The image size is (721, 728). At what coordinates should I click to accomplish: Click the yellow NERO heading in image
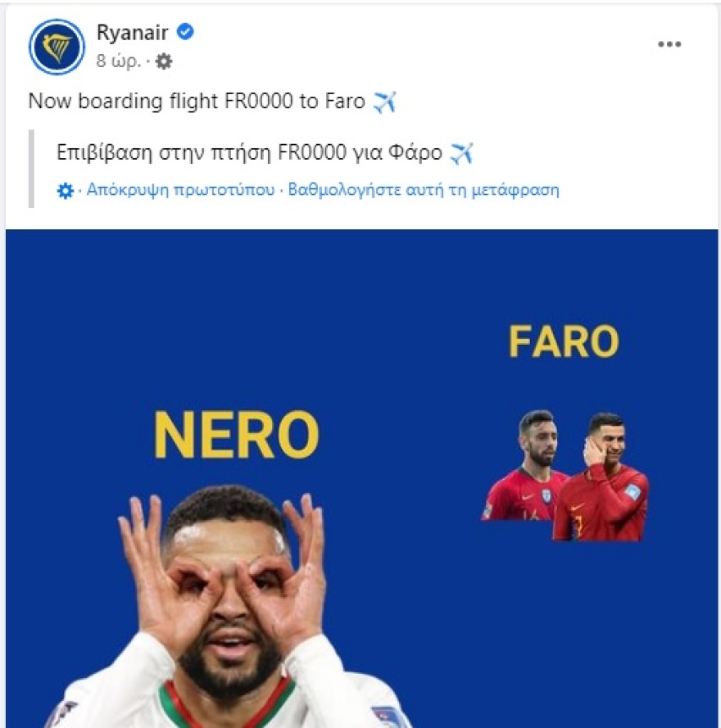tap(237, 435)
